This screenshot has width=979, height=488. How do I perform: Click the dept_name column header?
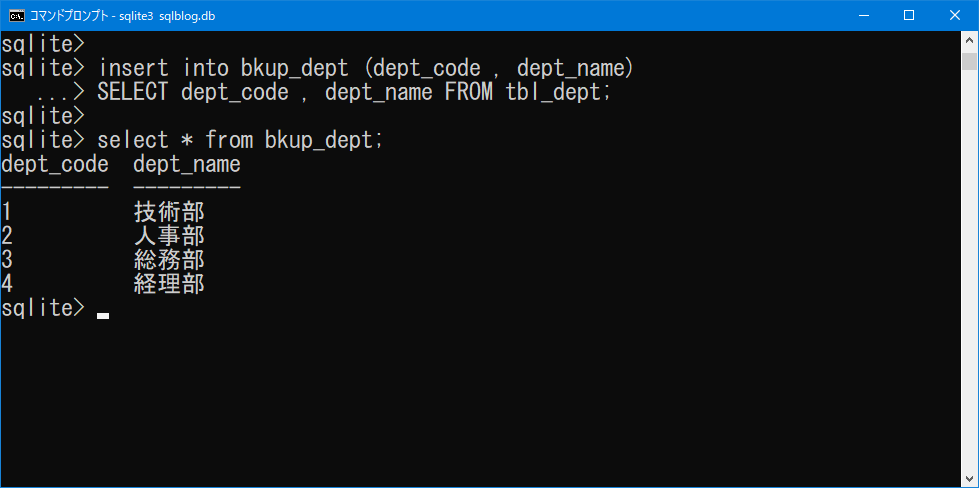tap(187, 164)
